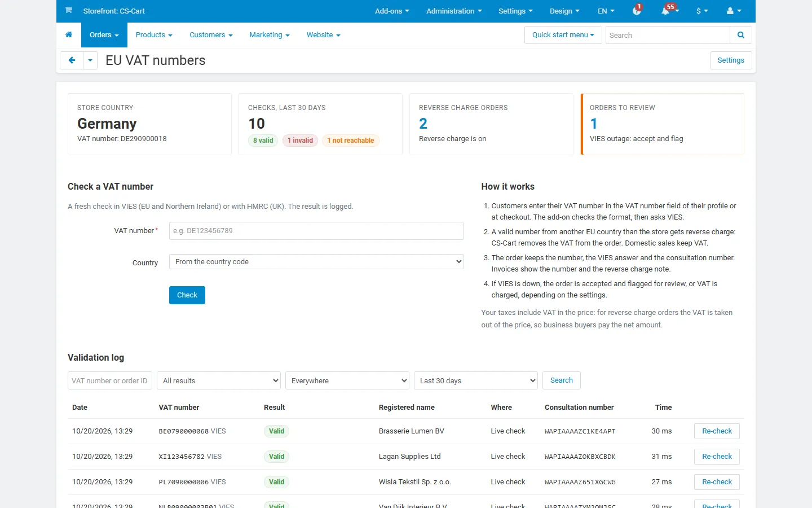The image size is (812, 508).
Task: Open the Website menu
Action: coord(323,35)
